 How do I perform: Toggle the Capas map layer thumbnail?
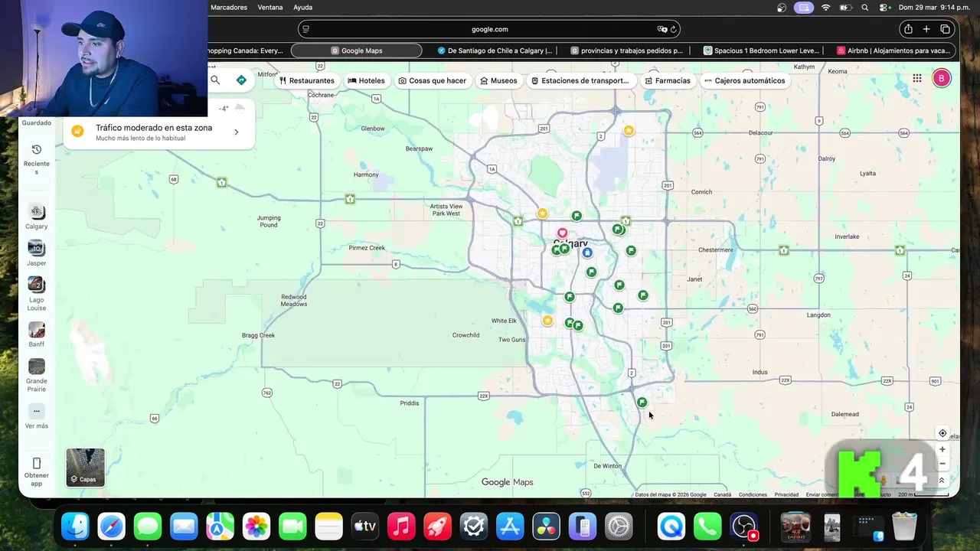coord(85,468)
